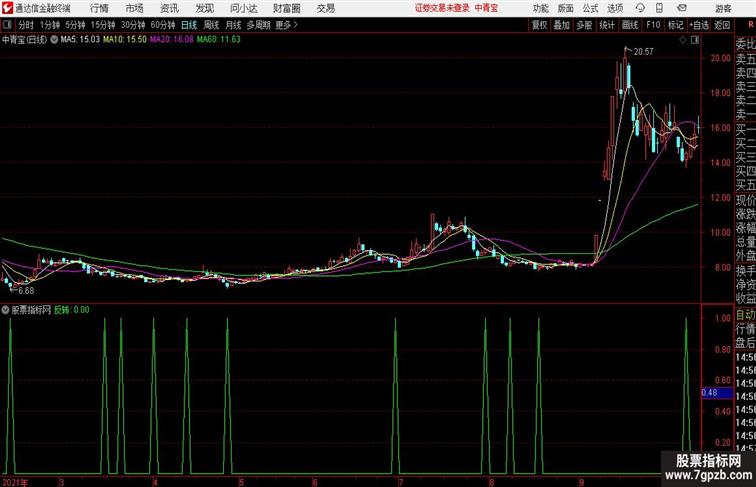This screenshot has width=756, height=487.
Task: Open the 资讯 menu
Action: click(x=169, y=8)
